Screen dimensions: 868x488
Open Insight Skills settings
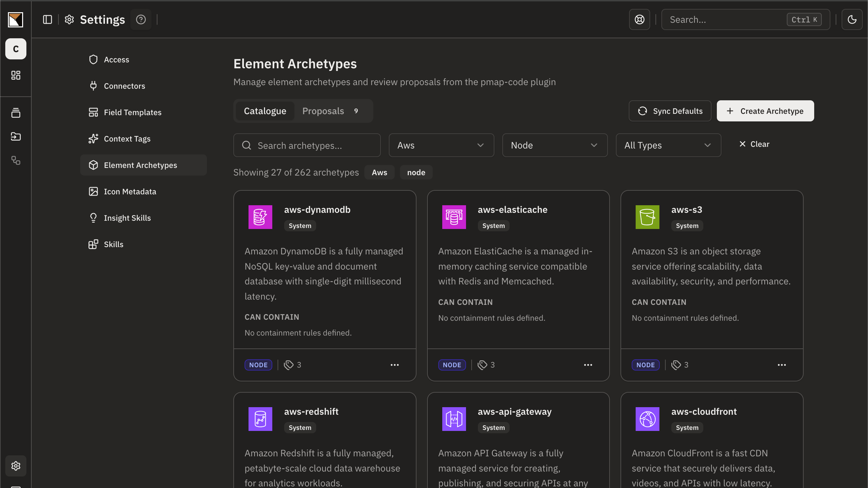143,218
